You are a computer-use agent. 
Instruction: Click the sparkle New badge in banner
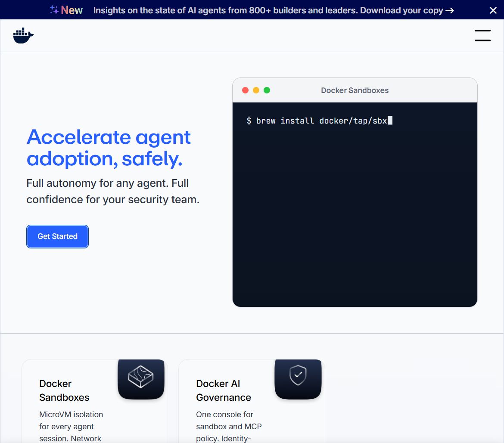pyautogui.click(x=66, y=10)
